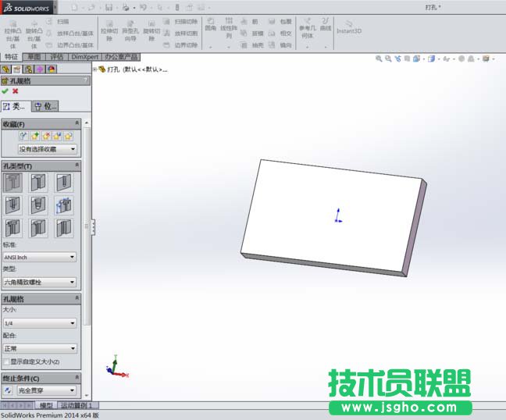The image size is (506, 420).
Task: Click the SolidWorks logo menu
Action: [x=27, y=8]
